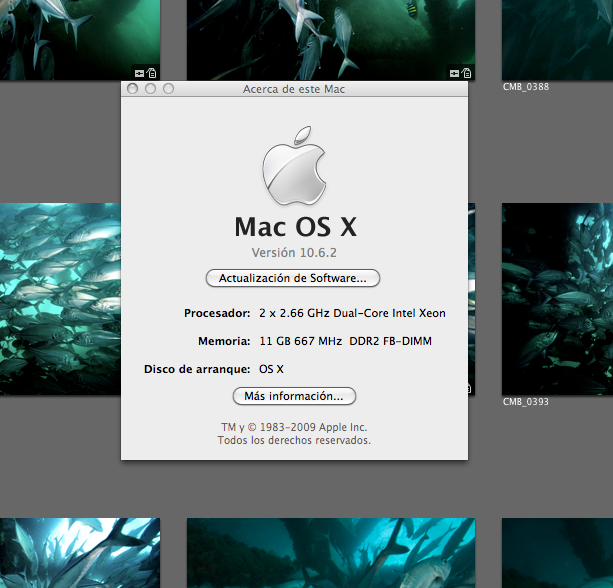The width and height of the screenshot is (613, 588).
Task: Click the adjustments badge on the top-middle thumbnail
Action: (454, 73)
